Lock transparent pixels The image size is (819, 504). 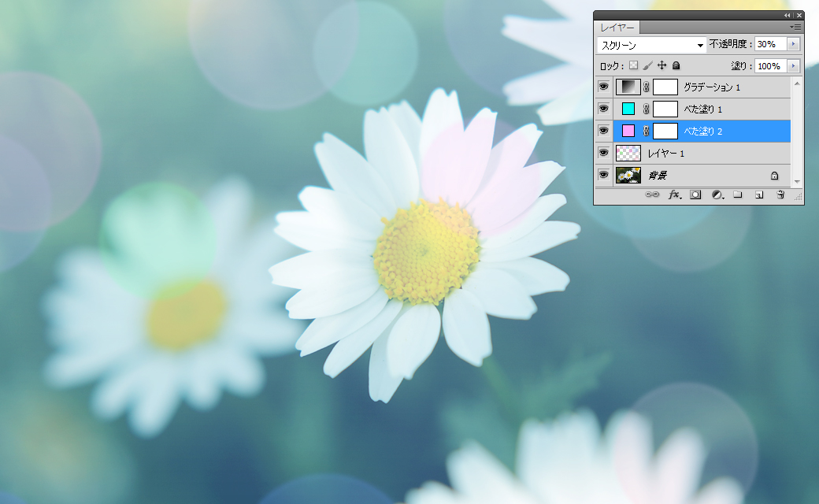(x=634, y=65)
